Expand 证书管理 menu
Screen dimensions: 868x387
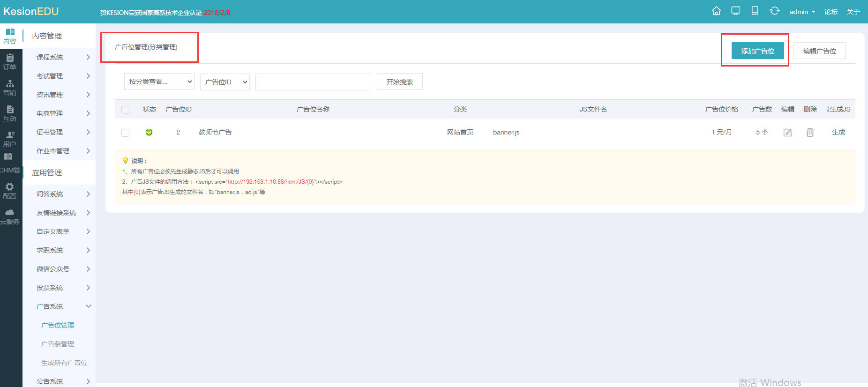[59, 132]
